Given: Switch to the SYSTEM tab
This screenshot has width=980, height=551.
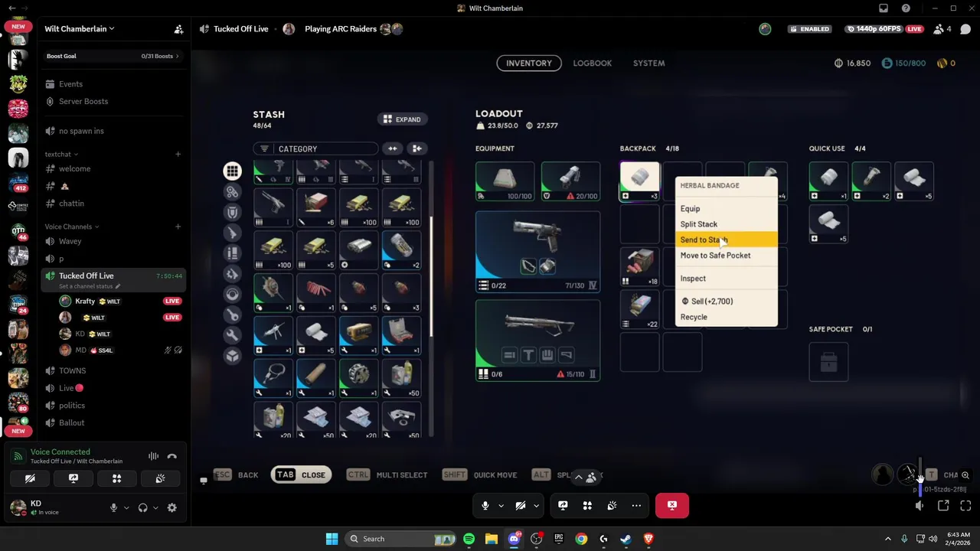Looking at the screenshot, I should coord(648,64).
